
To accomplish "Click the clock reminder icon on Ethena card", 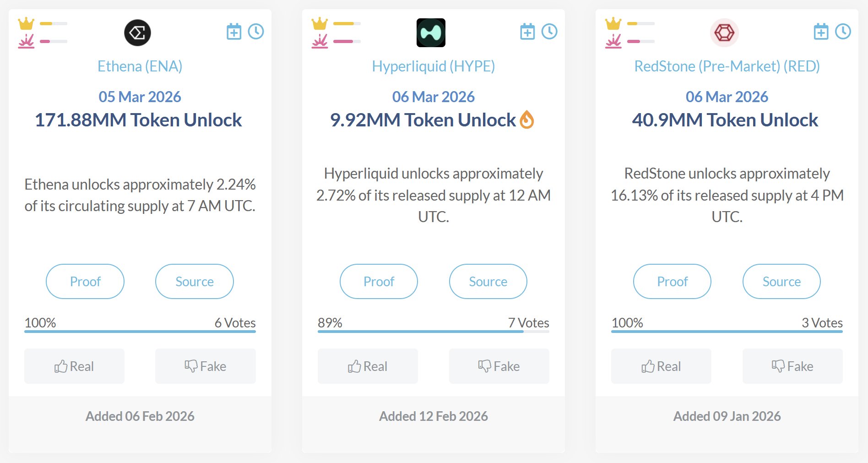I will click(x=256, y=32).
